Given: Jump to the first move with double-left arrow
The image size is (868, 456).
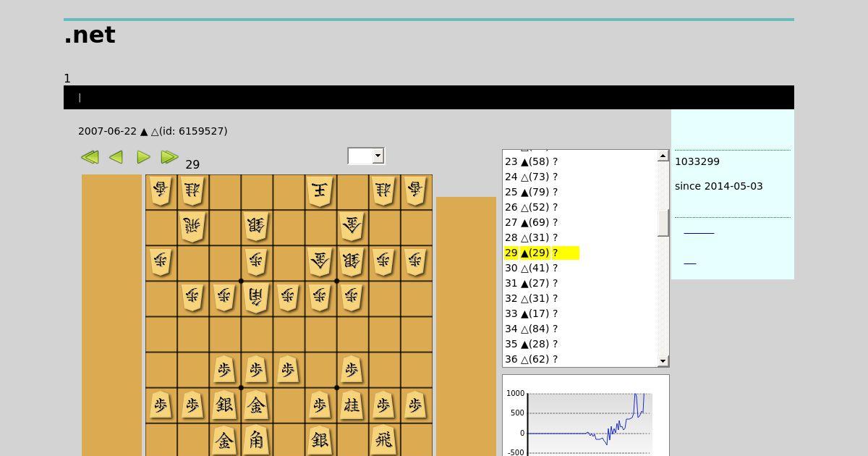Looking at the screenshot, I should tap(90, 157).
